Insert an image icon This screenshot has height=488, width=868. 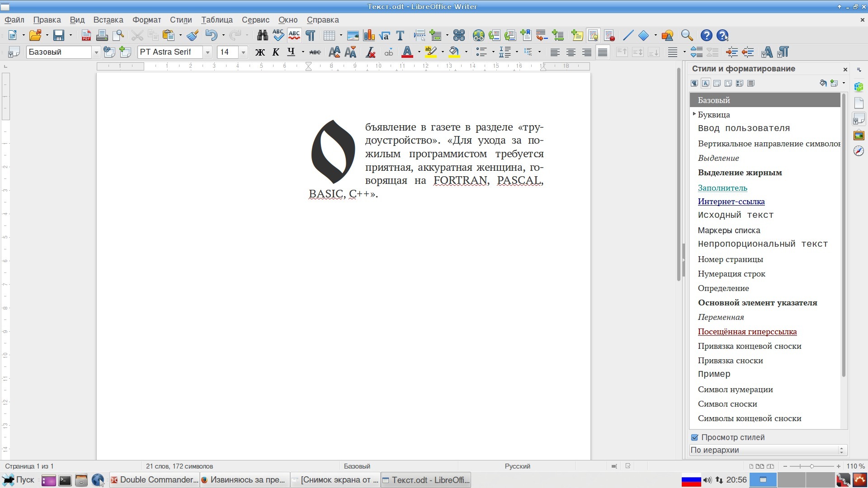[x=353, y=35]
